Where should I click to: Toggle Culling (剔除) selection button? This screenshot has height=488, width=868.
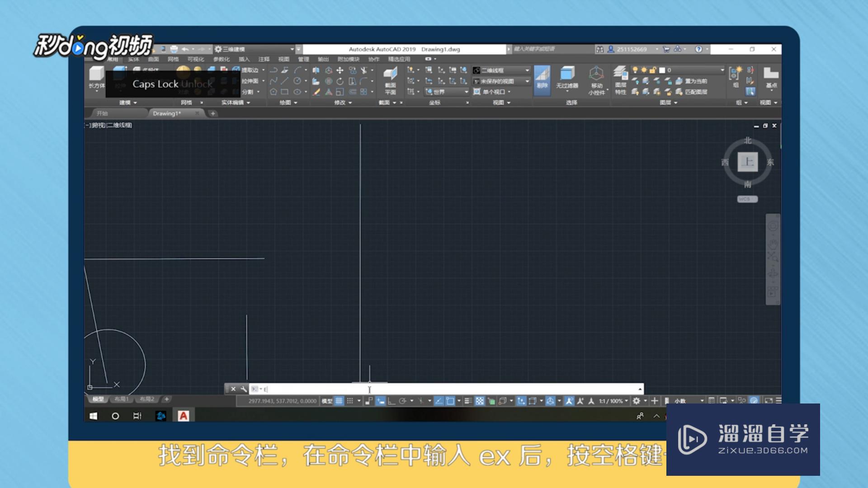[542, 80]
